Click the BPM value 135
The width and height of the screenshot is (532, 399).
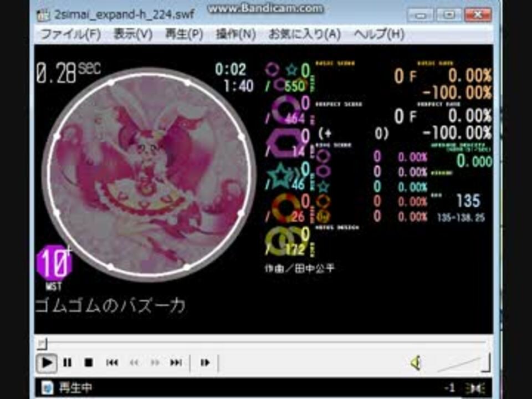(468, 201)
